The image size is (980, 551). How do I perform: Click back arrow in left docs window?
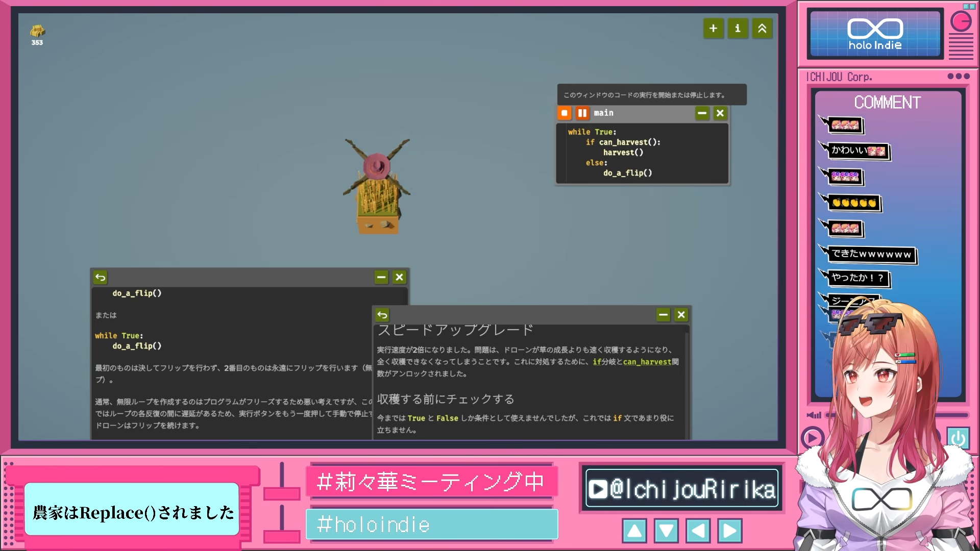click(101, 278)
